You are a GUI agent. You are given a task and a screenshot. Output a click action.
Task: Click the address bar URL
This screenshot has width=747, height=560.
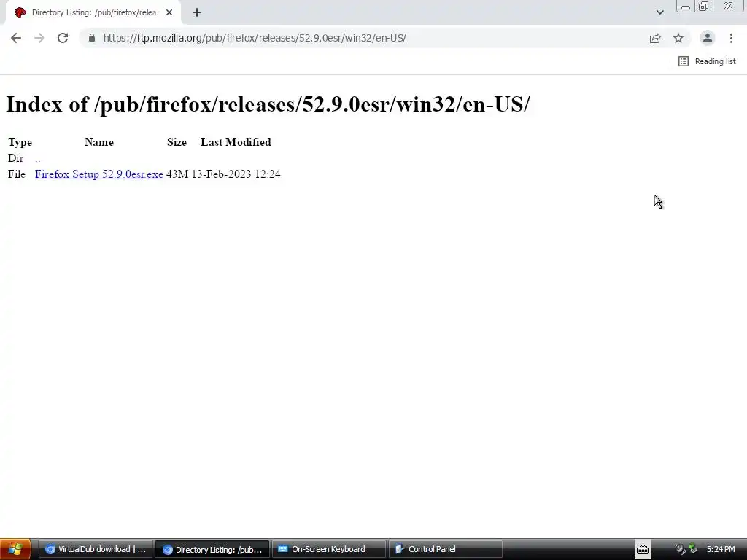click(255, 38)
